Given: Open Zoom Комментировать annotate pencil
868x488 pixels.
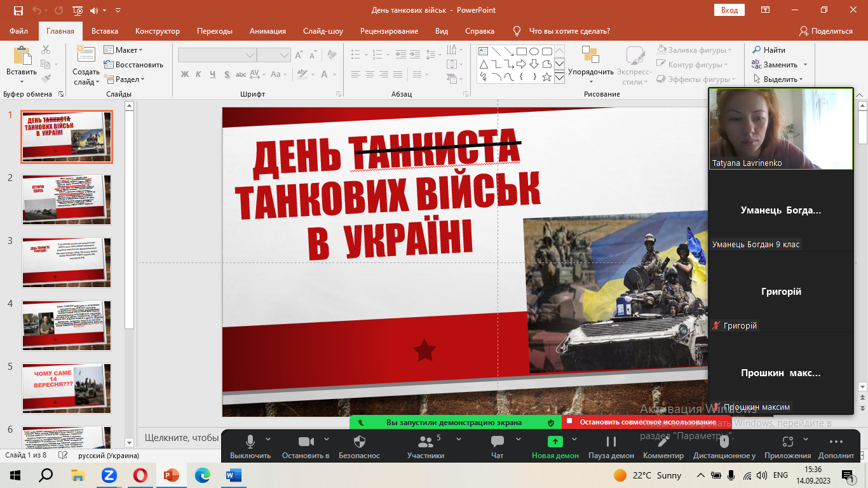Looking at the screenshot, I should click(x=663, y=446).
